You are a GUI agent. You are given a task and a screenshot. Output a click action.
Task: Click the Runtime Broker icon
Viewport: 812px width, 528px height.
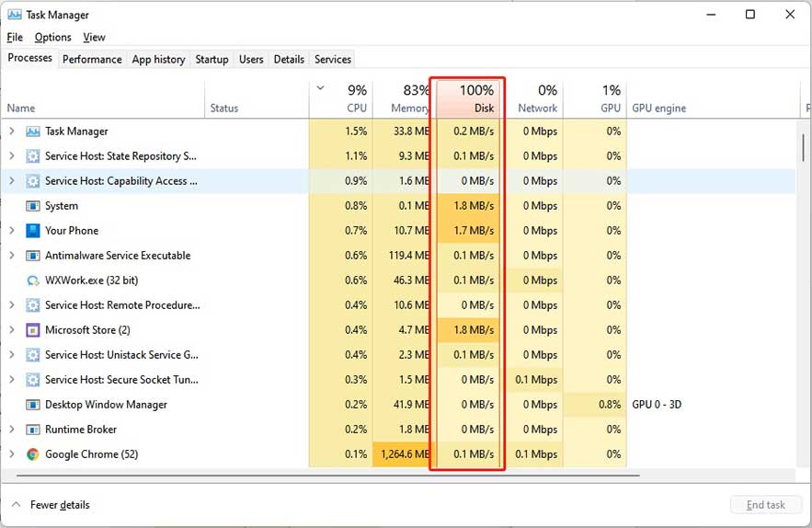(x=32, y=430)
